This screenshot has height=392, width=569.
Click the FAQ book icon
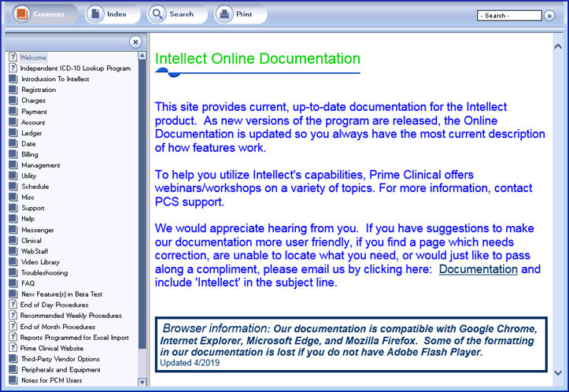[x=13, y=283]
